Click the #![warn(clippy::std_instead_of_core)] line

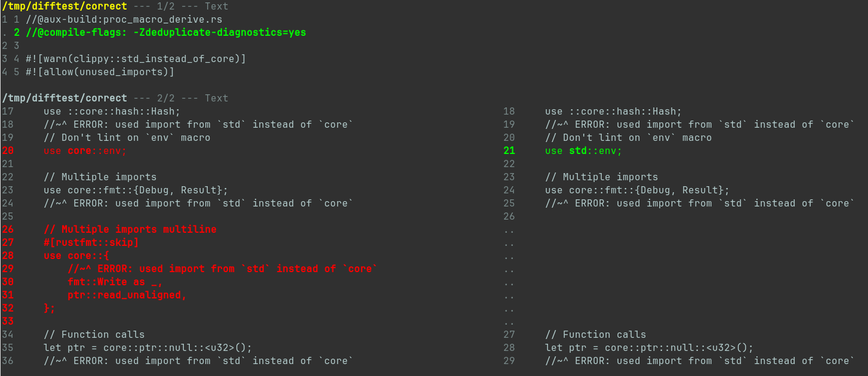(x=136, y=58)
